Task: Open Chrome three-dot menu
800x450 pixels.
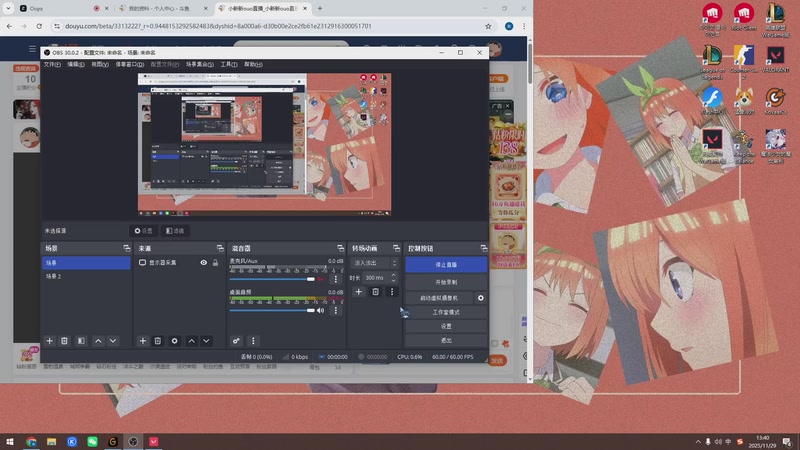Action: tap(523, 26)
